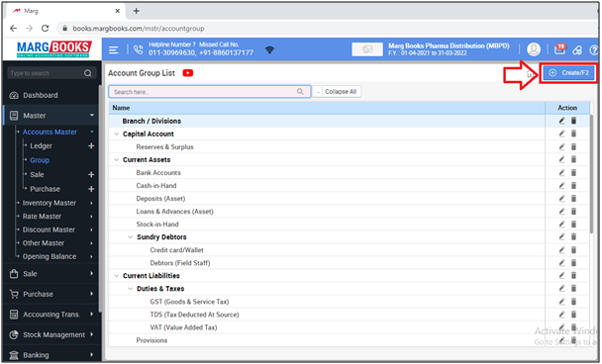Viewport: 602px width, 364px height.
Task: Open the YouTube tutorial icon beside Account Group List
Action: 188,73
